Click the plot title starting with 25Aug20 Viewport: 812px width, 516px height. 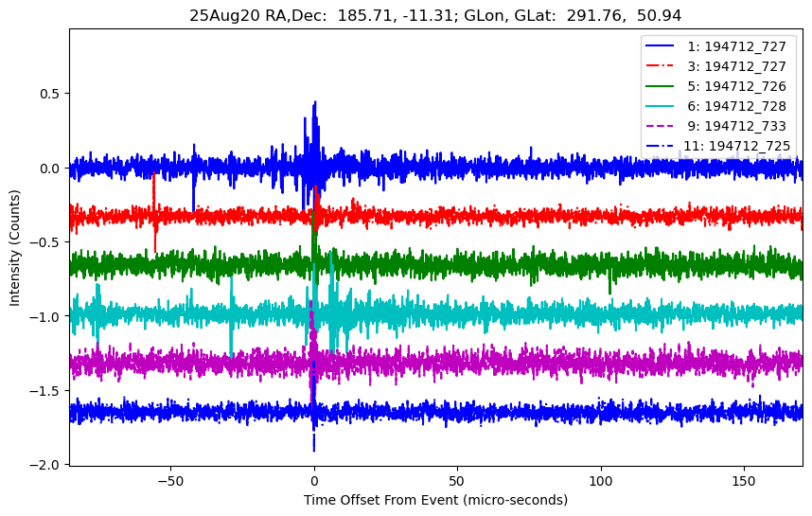tap(435, 15)
